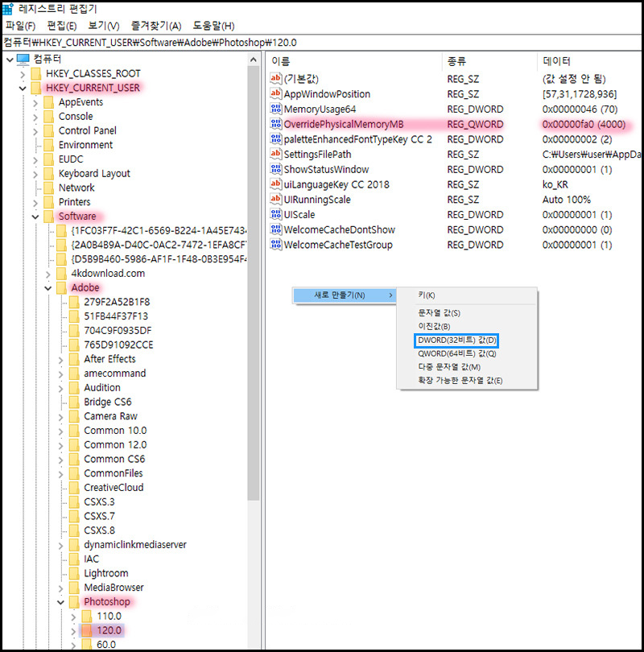Expand the Common 10.0 node

pyautogui.click(x=60, y=431)
